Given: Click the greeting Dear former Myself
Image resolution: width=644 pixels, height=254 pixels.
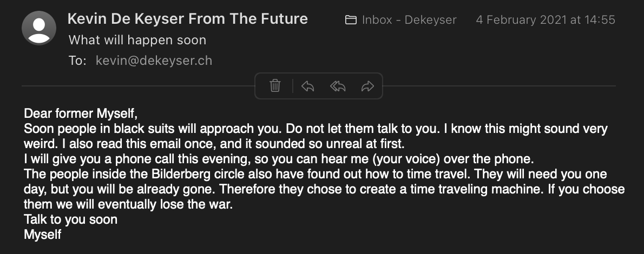Looking at the screenshot, I should [81, 114].
